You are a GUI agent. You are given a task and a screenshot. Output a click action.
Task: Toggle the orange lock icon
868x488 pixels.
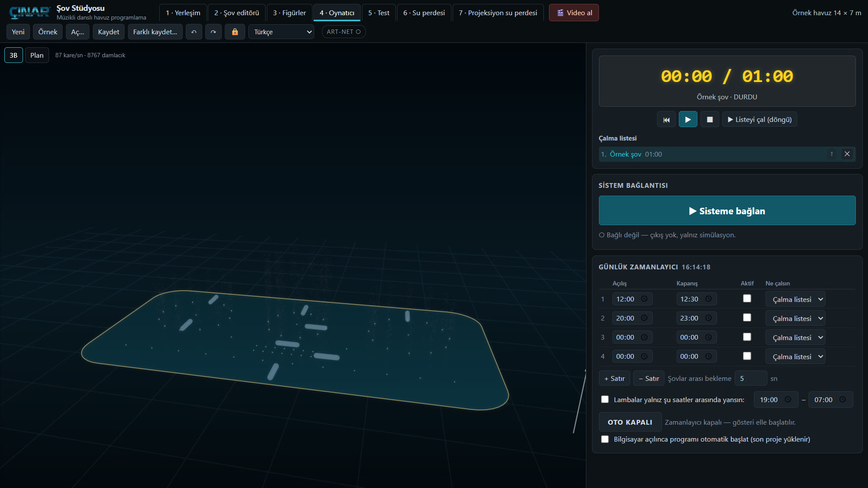point(235,32)
